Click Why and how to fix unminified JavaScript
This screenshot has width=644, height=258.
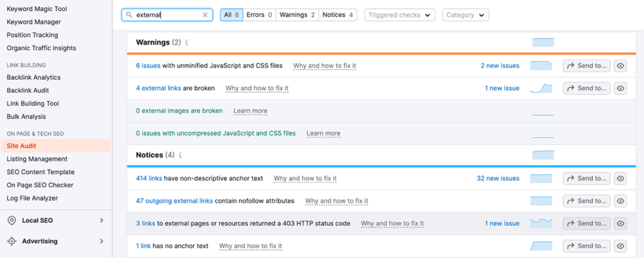pyautogui.click(x=325, y=66)
